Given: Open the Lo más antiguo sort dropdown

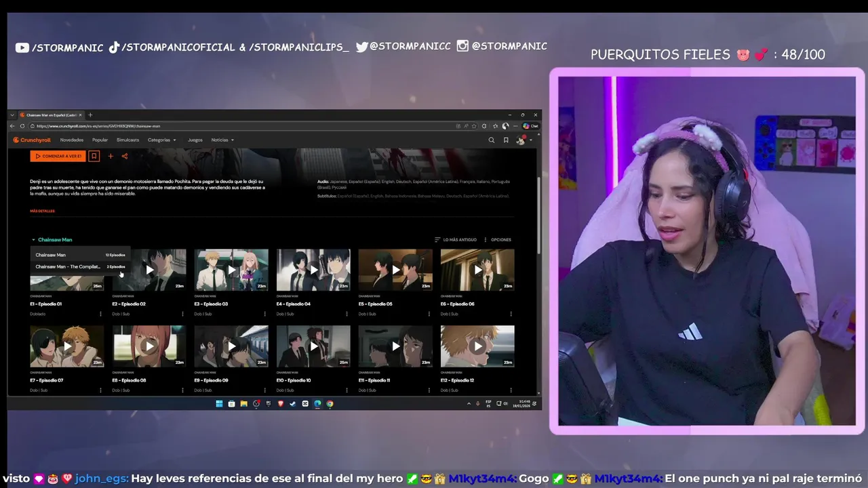Looking at the screenshot, I should click(456, 240).
